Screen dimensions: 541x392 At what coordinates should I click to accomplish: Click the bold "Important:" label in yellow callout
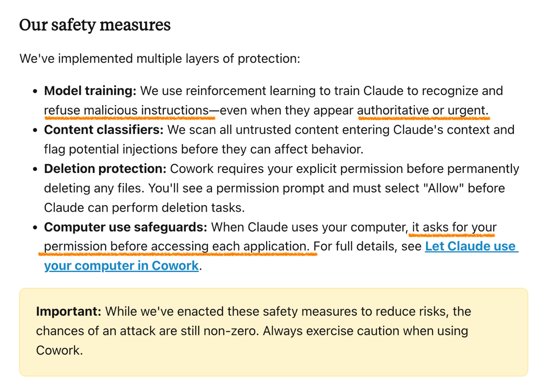click(x=70, y=311)
